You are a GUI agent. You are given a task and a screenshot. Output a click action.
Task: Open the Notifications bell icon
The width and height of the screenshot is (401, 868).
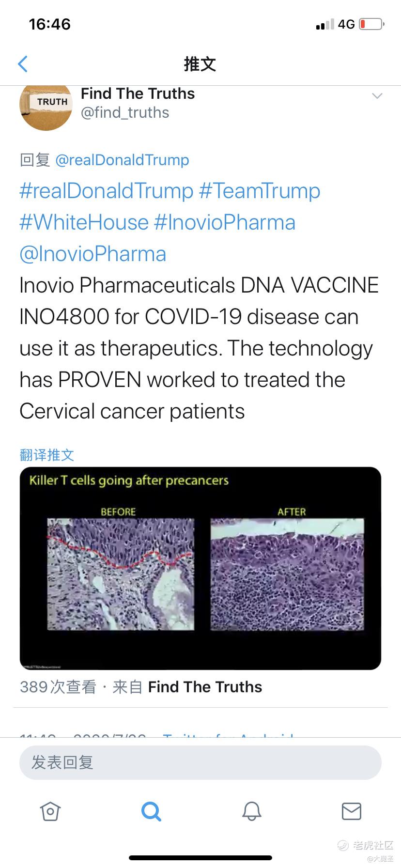(x=251, y=811)
